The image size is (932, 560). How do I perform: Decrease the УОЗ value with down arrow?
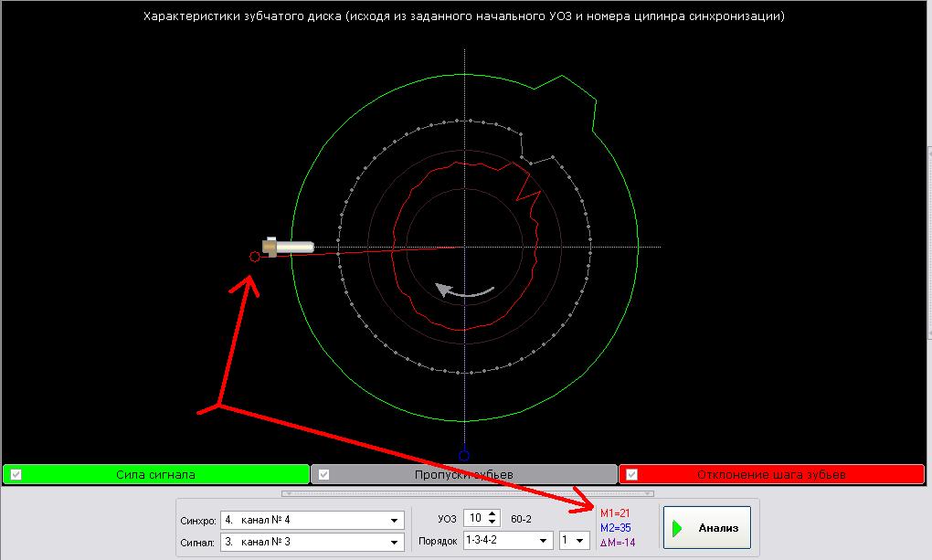click(492, 522)
